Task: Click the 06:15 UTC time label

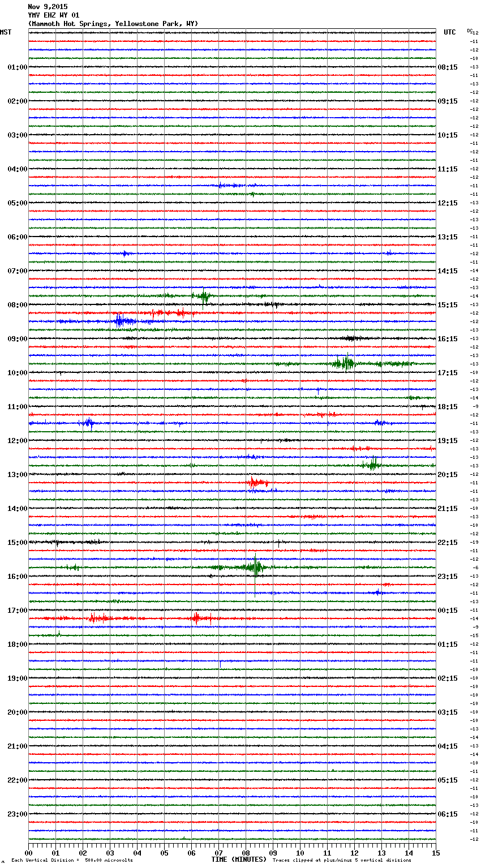Action: (448, 814)
